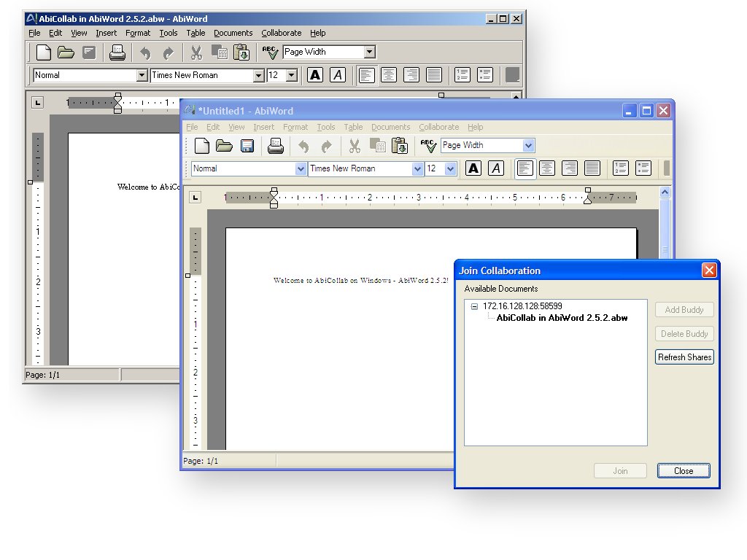Screen dimensions: 747x560
Task: Open Table menu in Untitled1 window
Action: [353, 127]
